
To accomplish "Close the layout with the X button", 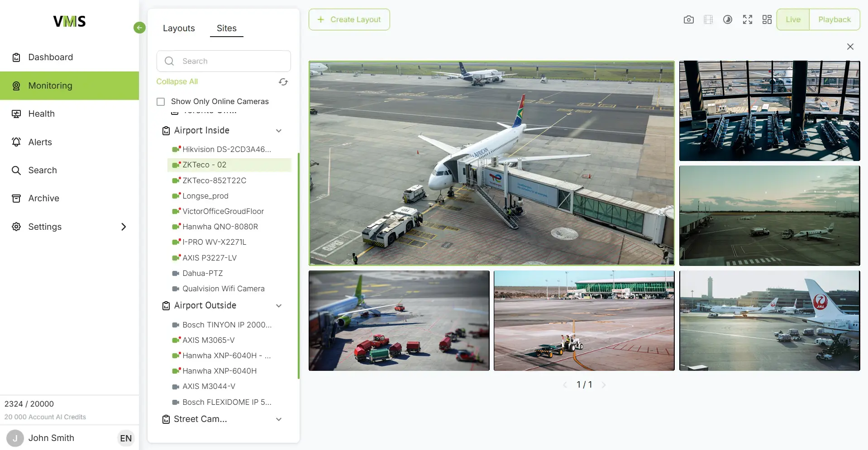I will click(850, 47).
